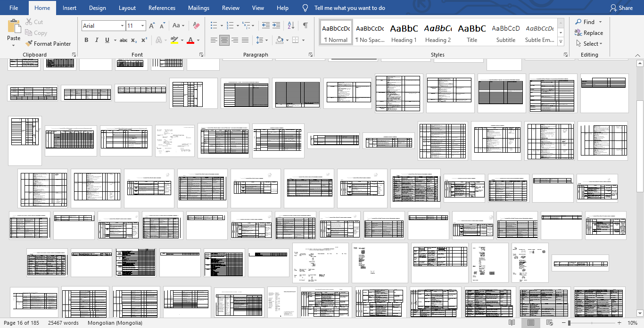Apply the Shading paint bucket icon
This screenshot has width=644, height=328.
coord(280,40)
